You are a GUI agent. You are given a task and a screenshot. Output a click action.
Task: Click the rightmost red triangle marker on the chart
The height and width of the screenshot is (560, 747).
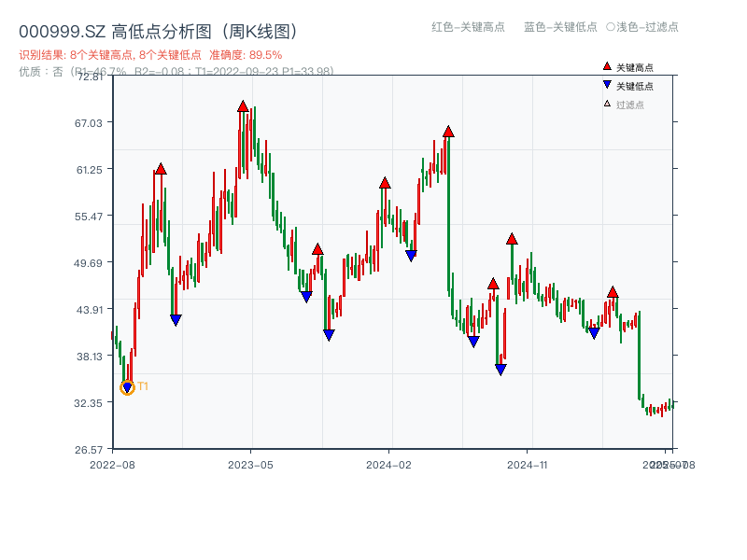click(x=613, y=292)
